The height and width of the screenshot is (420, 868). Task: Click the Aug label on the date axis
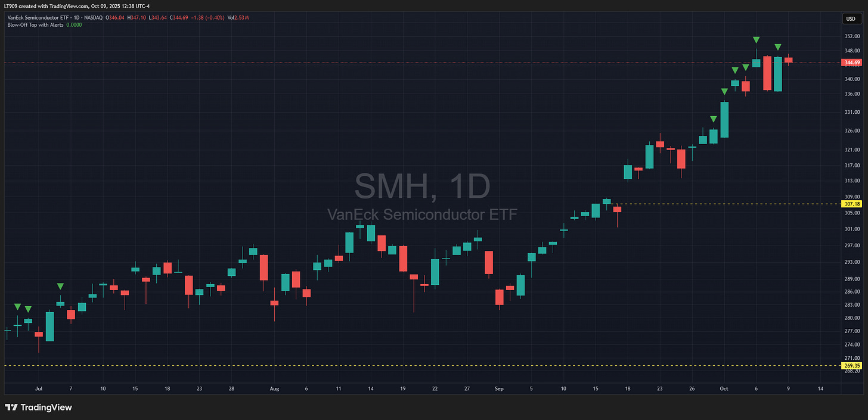coord(274,388)
